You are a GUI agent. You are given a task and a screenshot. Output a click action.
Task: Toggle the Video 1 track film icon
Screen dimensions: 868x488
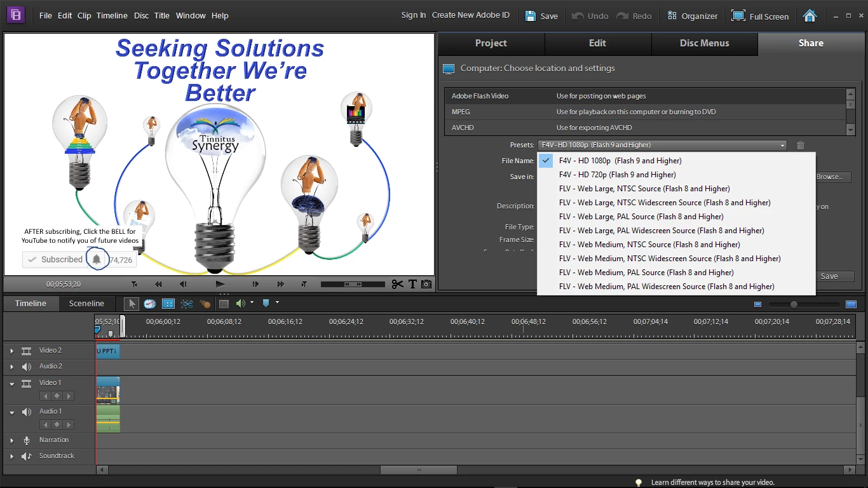(27, 383)
